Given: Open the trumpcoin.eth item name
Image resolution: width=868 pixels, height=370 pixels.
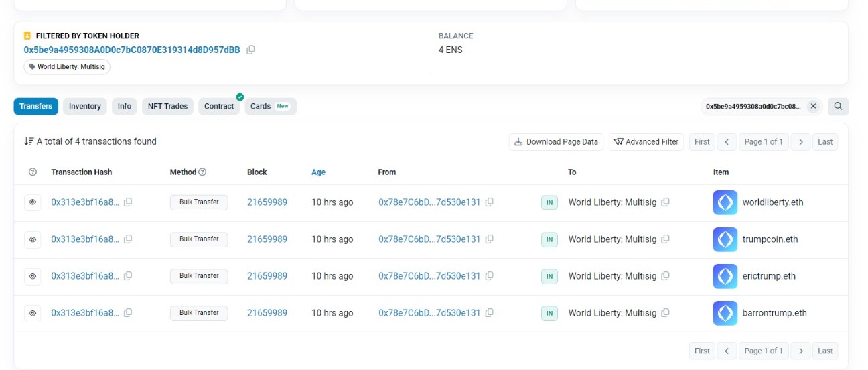Looking at the screenshot, I should [x=770, y=239].
